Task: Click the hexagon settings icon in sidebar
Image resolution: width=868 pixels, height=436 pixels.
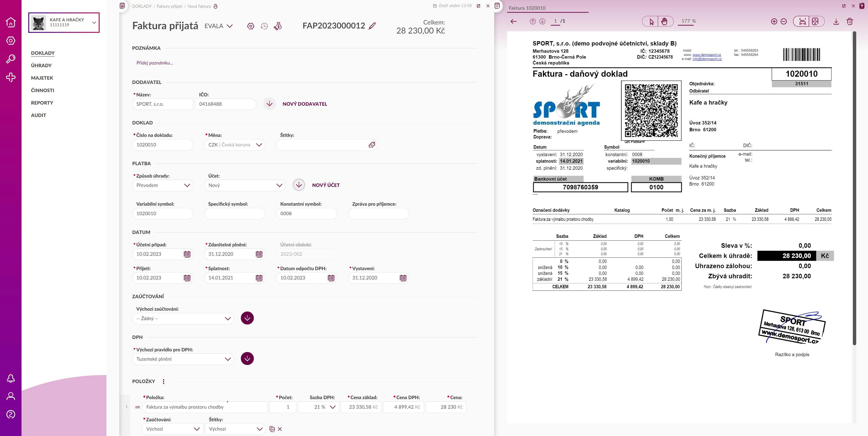Action: [x=11, y=41]
